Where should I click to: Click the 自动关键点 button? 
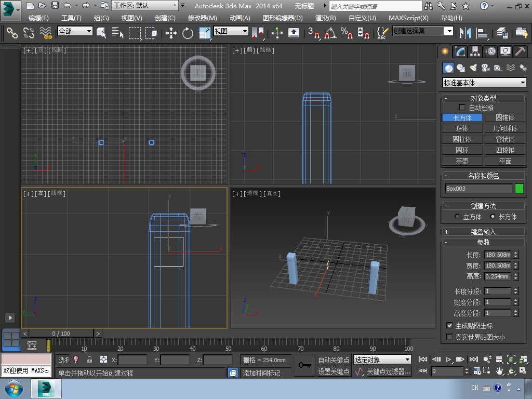(x=334, y=360)
